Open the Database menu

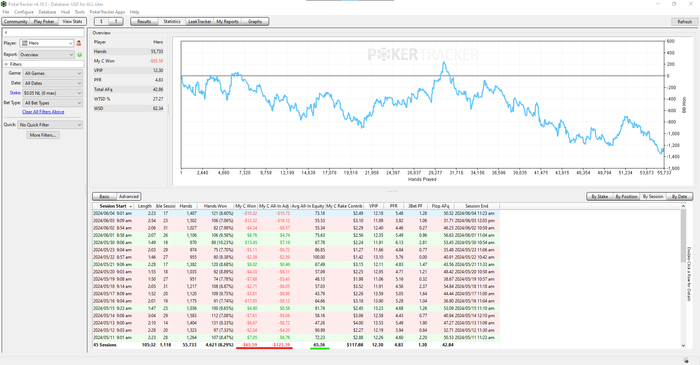[47, 12]
